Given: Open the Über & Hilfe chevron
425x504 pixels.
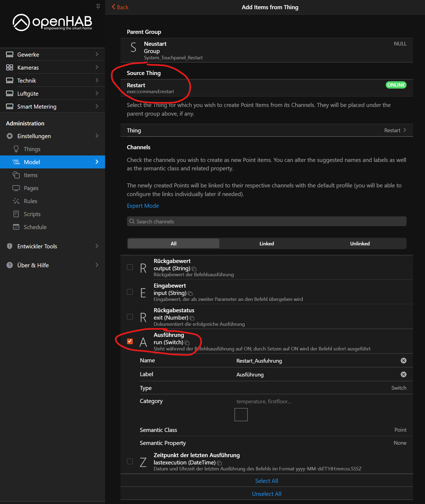Looking at the screenshot, I should (x=97, y=265).
